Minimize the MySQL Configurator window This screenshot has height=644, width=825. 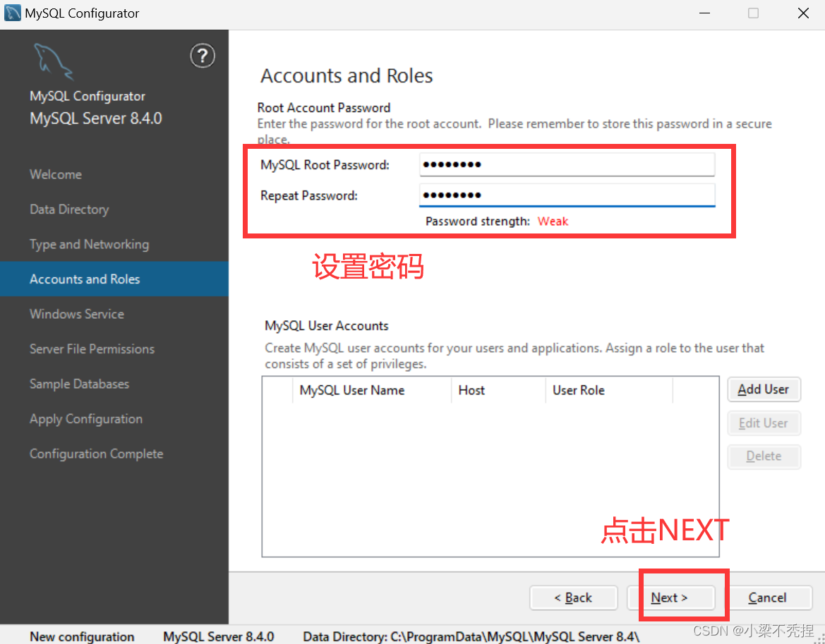[x=704, y=13]
